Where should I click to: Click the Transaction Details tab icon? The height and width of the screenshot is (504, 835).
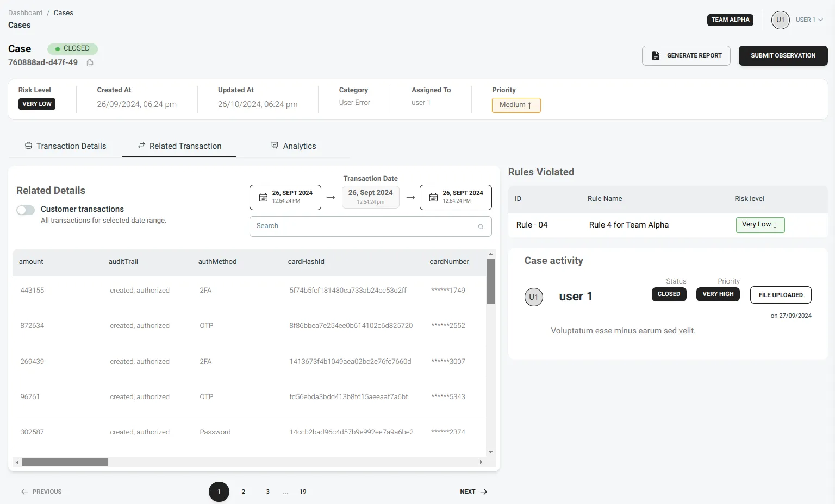click(28, 146)
